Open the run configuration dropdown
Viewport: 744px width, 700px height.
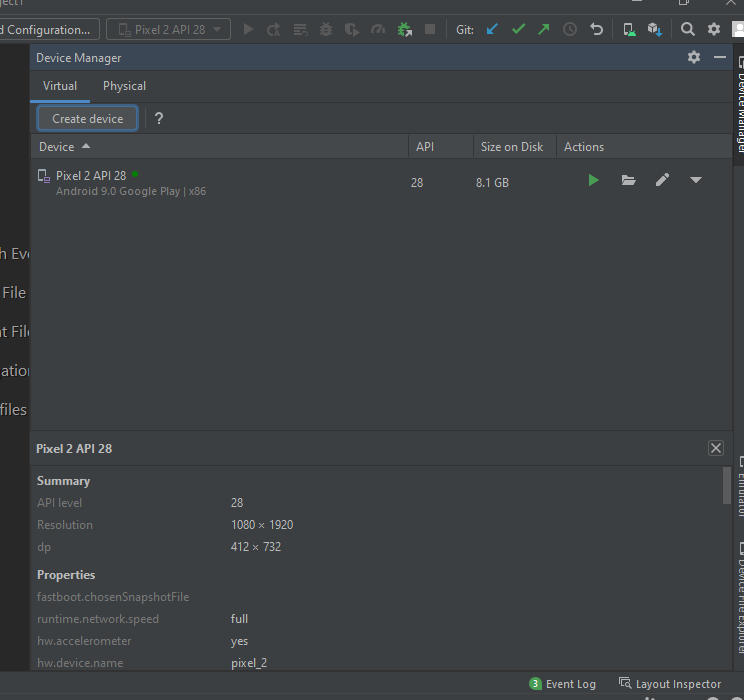tap(48, 29)
